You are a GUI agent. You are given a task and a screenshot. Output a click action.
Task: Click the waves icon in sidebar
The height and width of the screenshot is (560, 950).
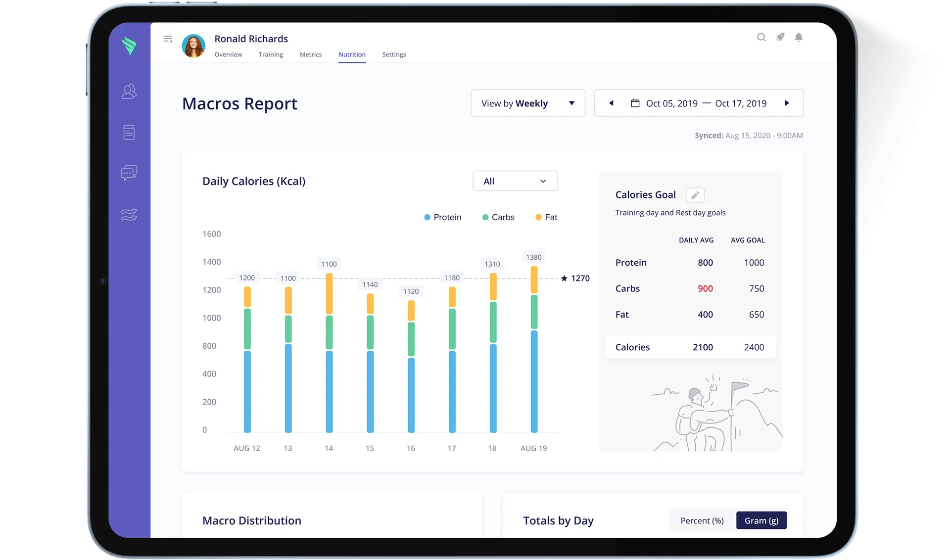(x=129, y=215)
